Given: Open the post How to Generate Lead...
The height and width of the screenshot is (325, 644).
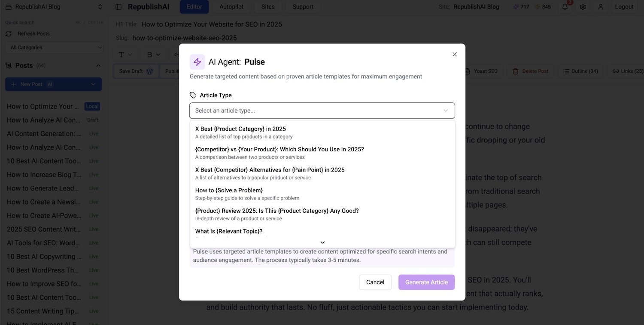Looking at the screenshot, I should [53, 188].
